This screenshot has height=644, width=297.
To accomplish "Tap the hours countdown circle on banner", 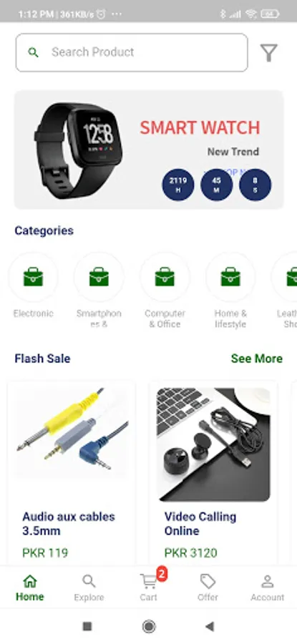I will (178, 185).
